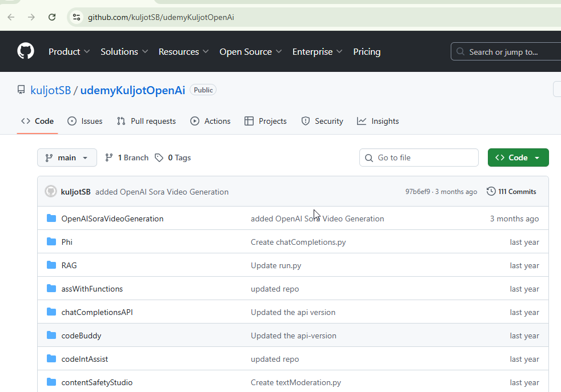Click the chatCompletionsAPI folder icon
This screenshot has height=392, width=561.
(x=51, y=312)
